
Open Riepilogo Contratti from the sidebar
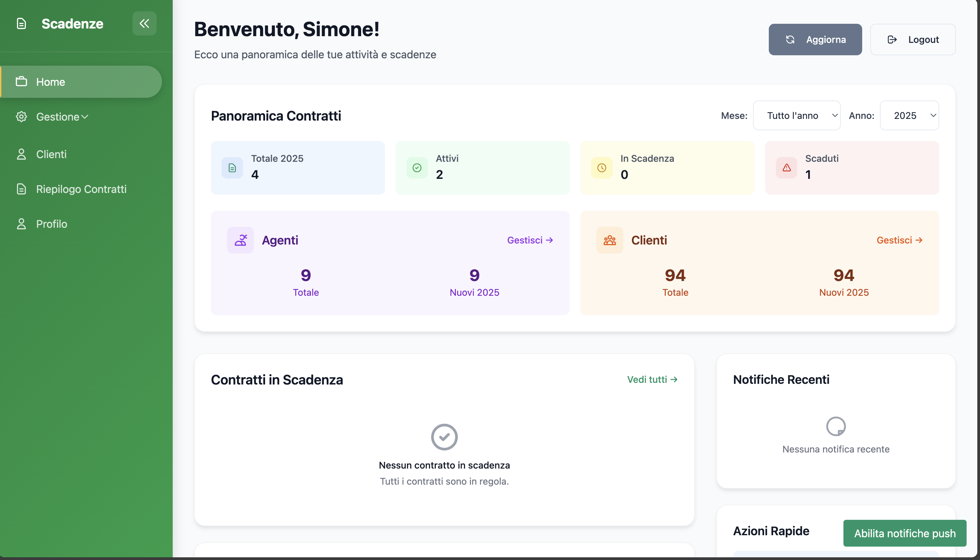pos(81,189)
